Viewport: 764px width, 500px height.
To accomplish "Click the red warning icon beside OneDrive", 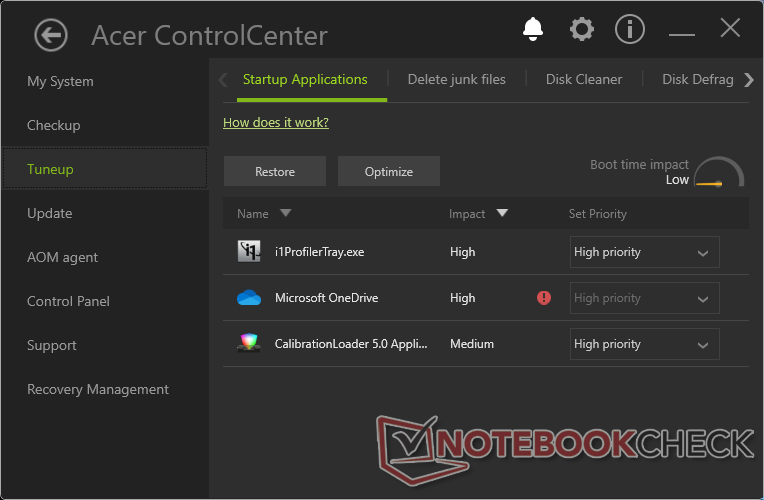I will (x=544, y=297).
